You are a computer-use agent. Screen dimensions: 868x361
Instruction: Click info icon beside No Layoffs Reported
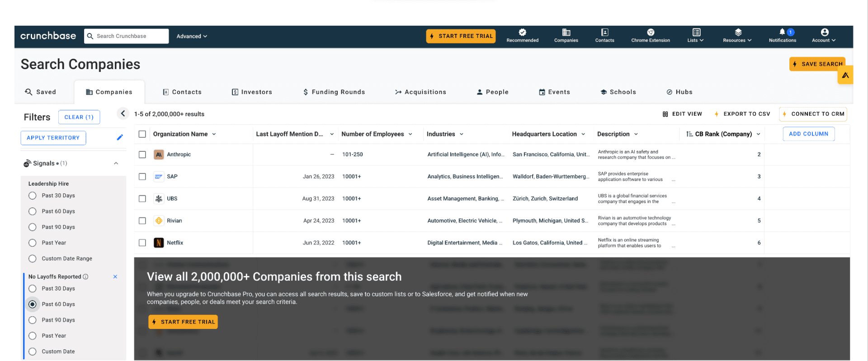point(86,277)
